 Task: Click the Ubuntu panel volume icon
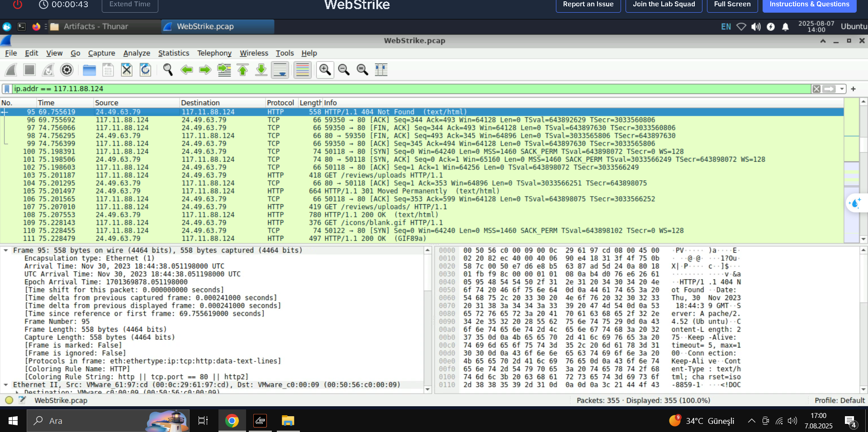tap(756, 27)
